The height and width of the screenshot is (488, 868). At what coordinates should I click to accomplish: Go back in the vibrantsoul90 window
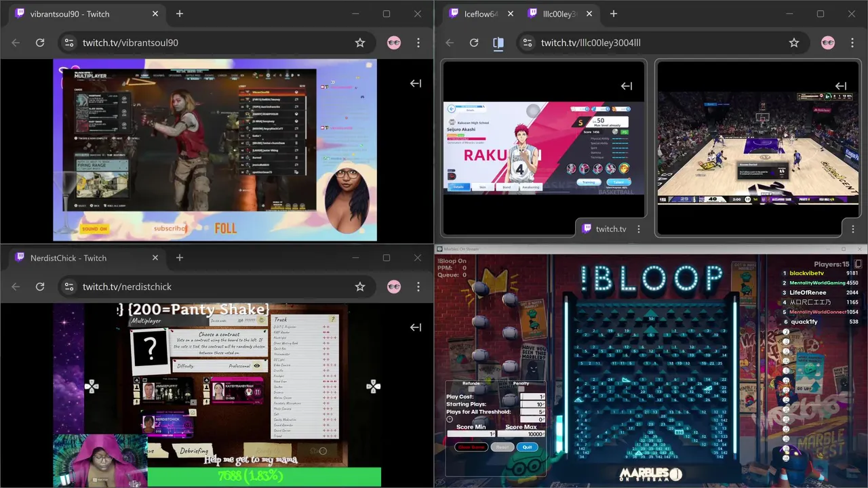[x=16, y=43]
